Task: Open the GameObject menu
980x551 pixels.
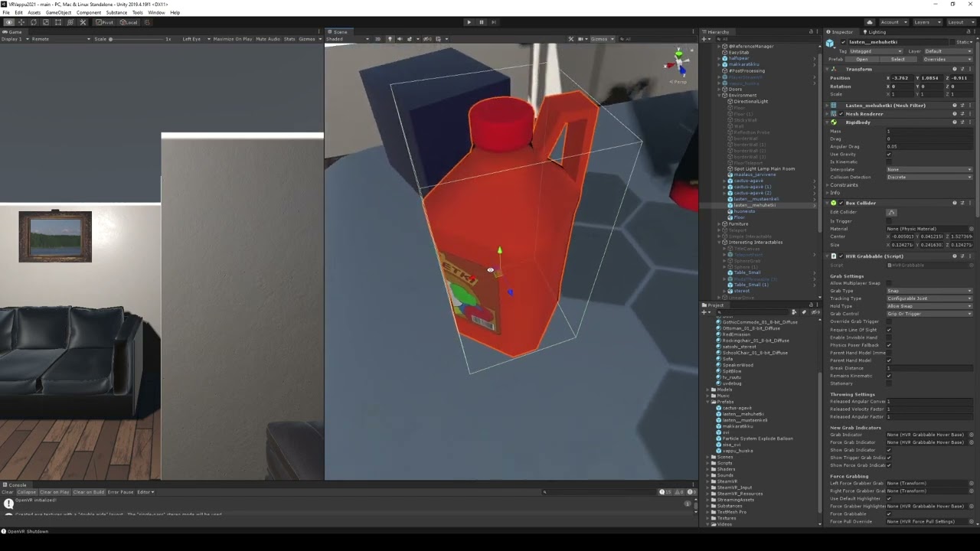Action: [x=58, y=12]
